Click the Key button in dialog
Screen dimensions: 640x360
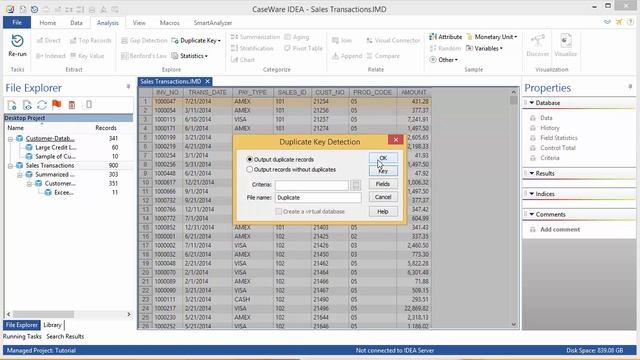[383, 171]
